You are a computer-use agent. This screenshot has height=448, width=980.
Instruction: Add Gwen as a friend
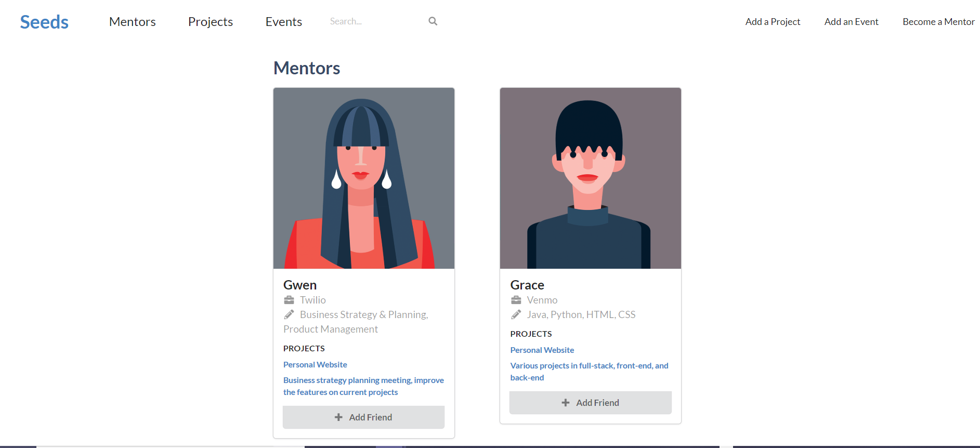coord(364,417)
